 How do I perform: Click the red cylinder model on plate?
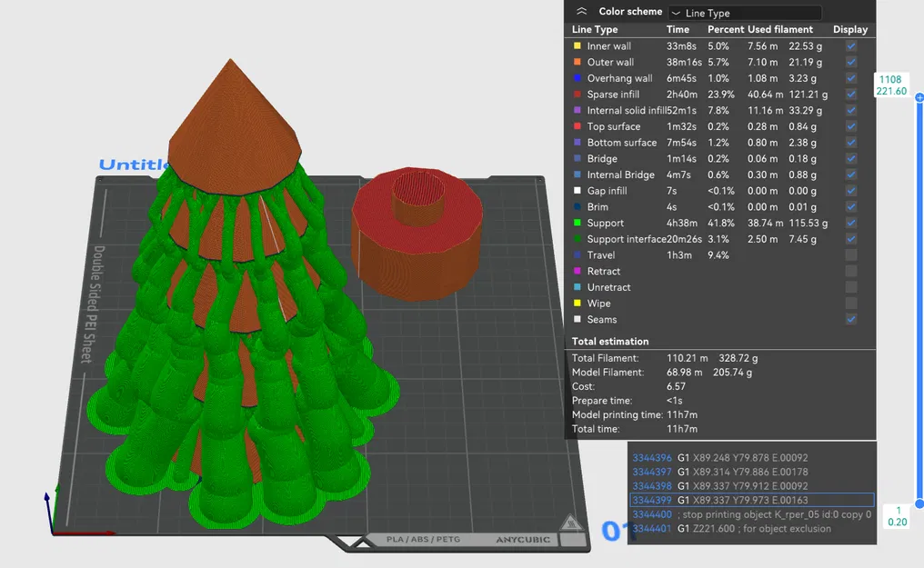[417, 233]
